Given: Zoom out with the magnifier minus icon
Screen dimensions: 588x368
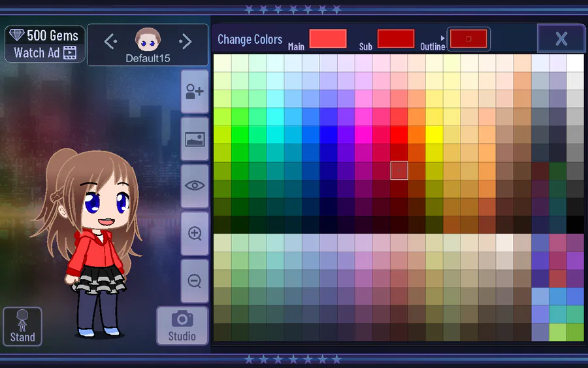Looking at the screenshot, I should tap(195, 280).
